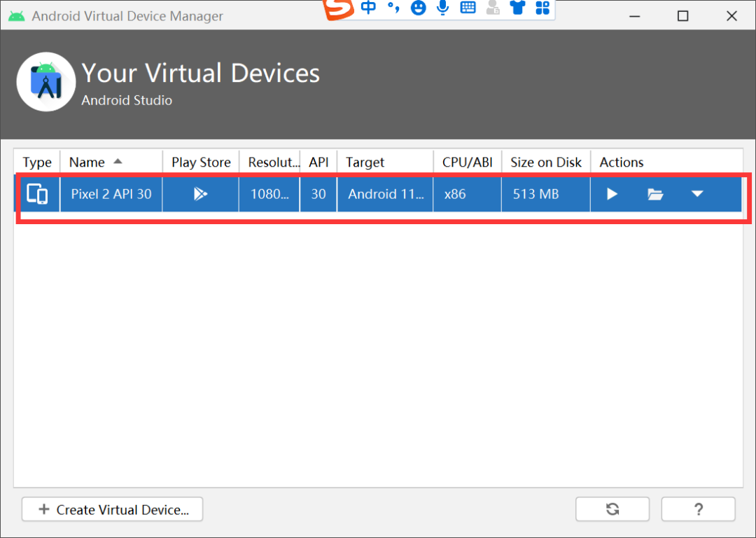Click the Android icon in the title bar

pos(16,16)
